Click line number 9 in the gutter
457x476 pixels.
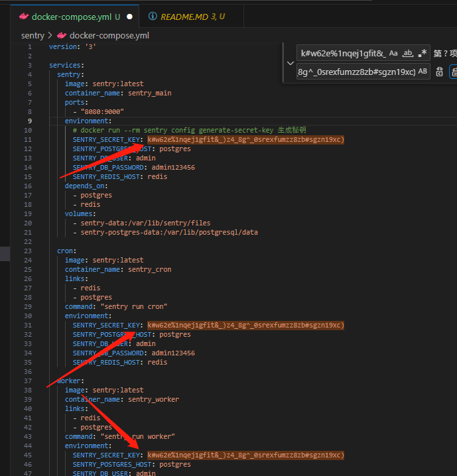pyautogui.click(x=29, y=121)
